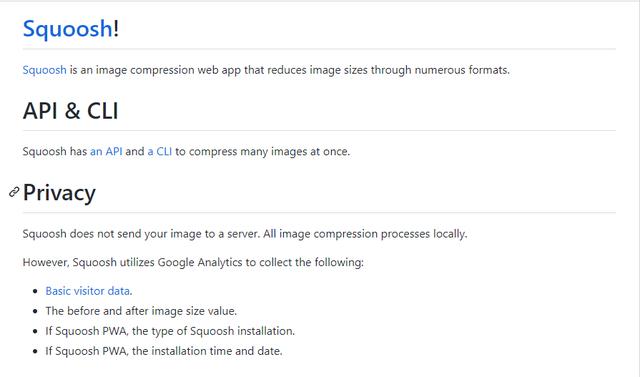Click the Google Analytics sentence
Viewport: 640px width, 377px height.
(x=193, y=262)
